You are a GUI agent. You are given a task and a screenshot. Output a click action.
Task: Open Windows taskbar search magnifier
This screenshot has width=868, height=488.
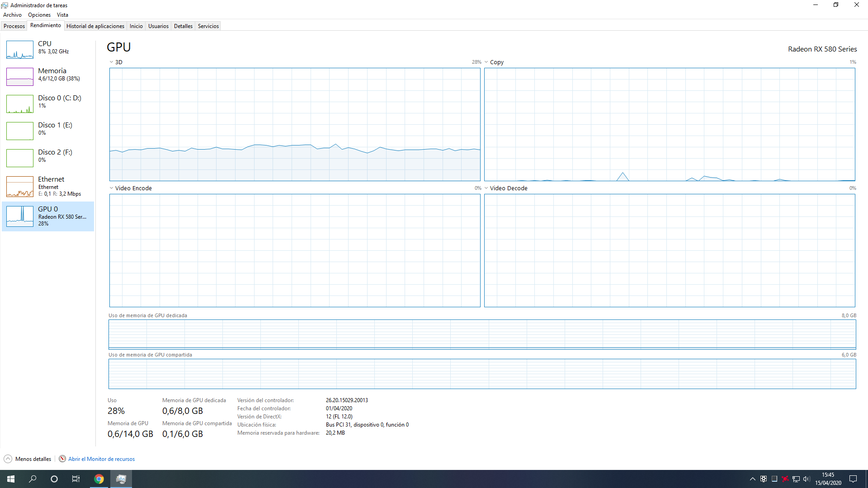[33, 479]
